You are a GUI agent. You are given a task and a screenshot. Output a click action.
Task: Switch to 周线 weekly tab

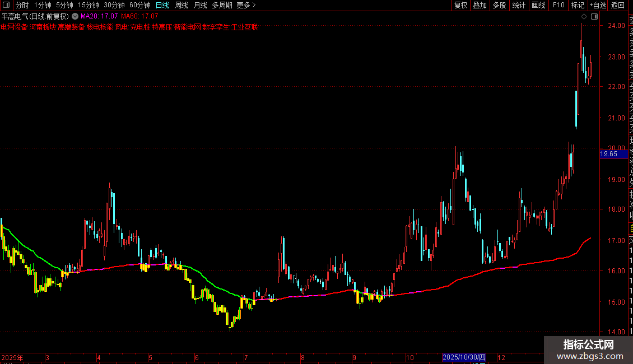[x=181, y=5]
